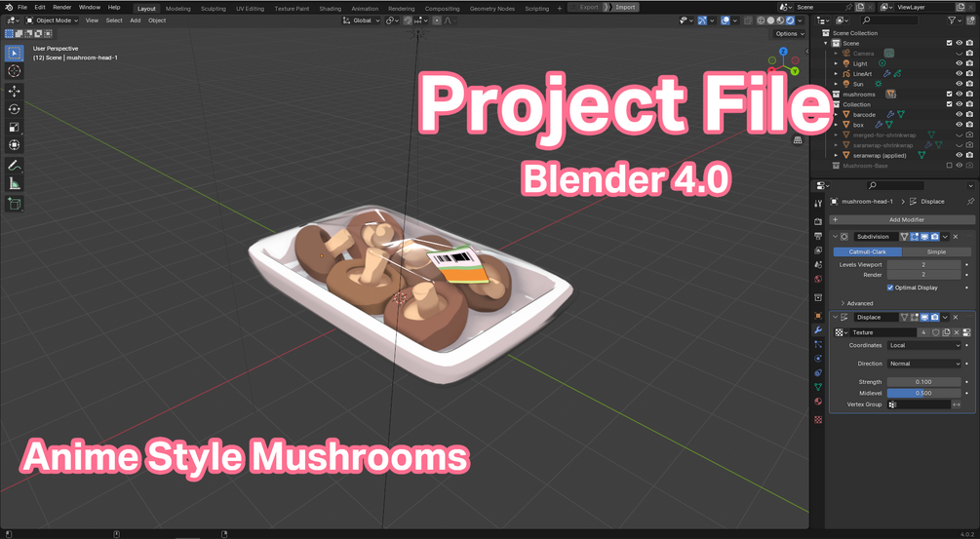Disable the Sun in renders
The width and height of the screenshot is (980, 539).
(969, 85)
